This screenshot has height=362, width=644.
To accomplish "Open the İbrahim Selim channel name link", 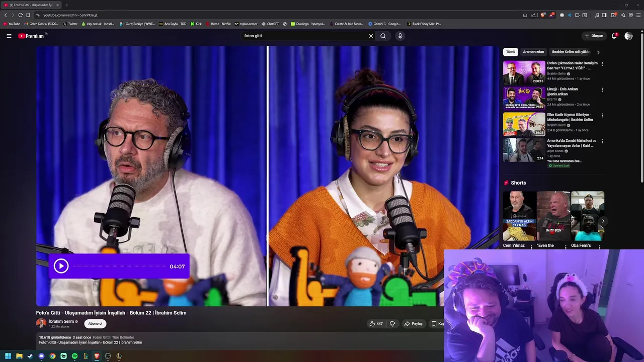I will pyautogui.click(x=61, y=321).
